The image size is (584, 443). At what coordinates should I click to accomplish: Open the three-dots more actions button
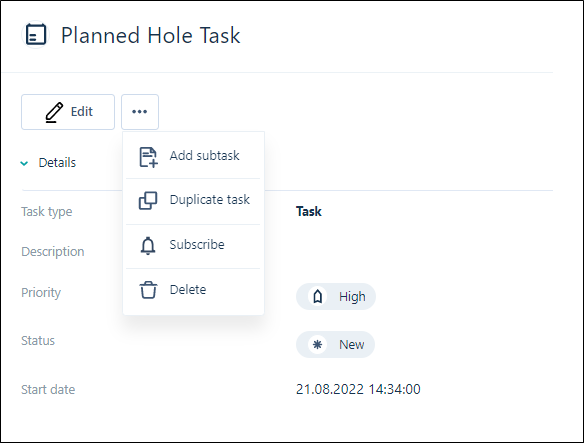140,112
